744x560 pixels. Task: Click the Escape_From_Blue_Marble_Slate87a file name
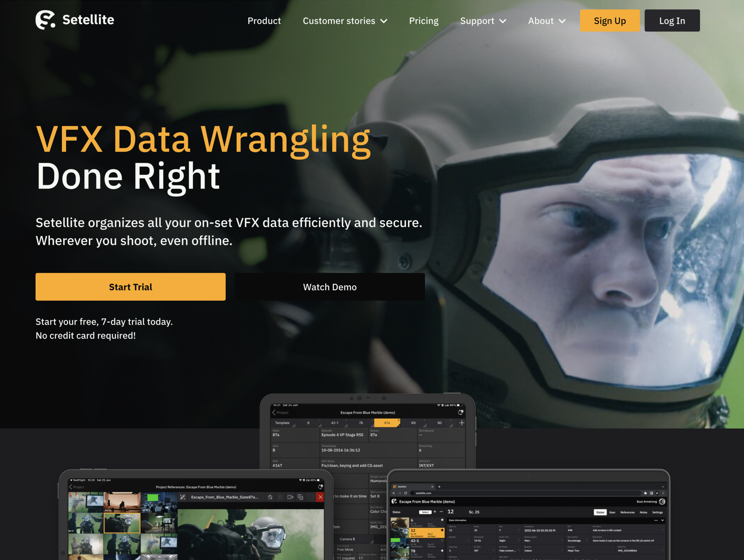click(225, 497)
